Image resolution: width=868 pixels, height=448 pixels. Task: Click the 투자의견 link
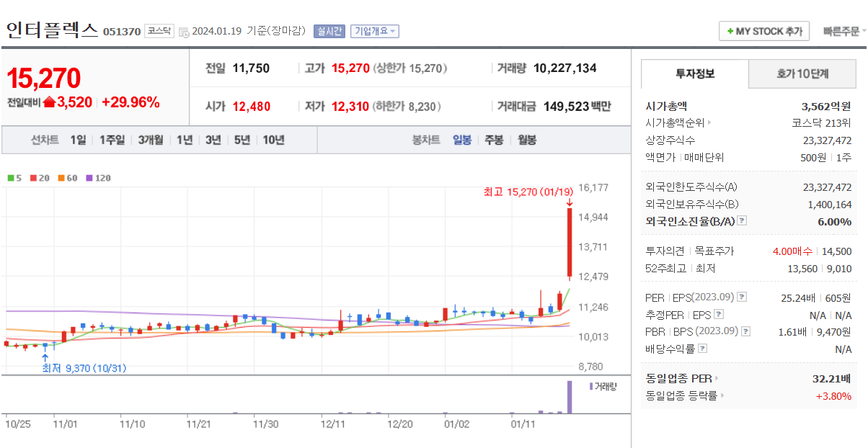pyautogui.click(x=664, y=251)
